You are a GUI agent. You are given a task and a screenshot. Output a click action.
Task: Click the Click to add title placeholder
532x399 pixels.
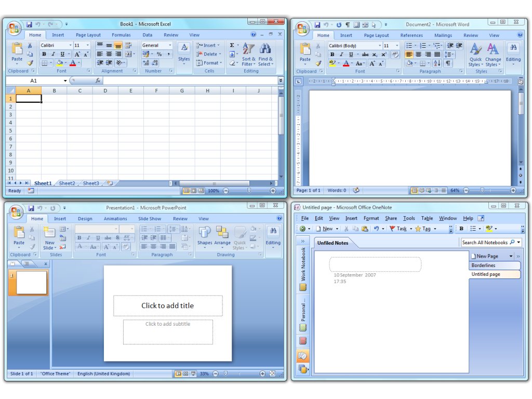click(168, 305)
